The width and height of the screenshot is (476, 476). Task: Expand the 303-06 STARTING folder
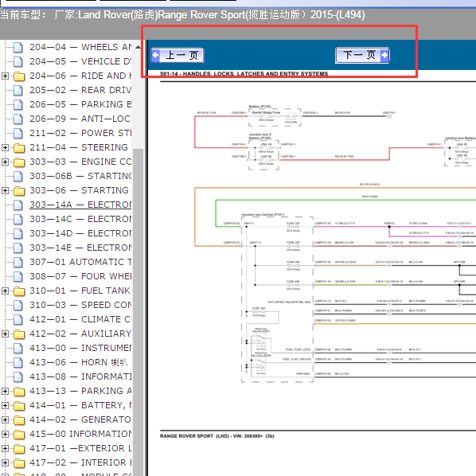[x=5, y=191]
